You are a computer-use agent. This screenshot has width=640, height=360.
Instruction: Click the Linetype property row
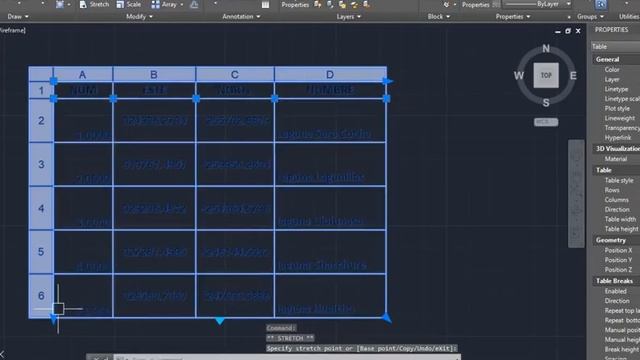616,89
